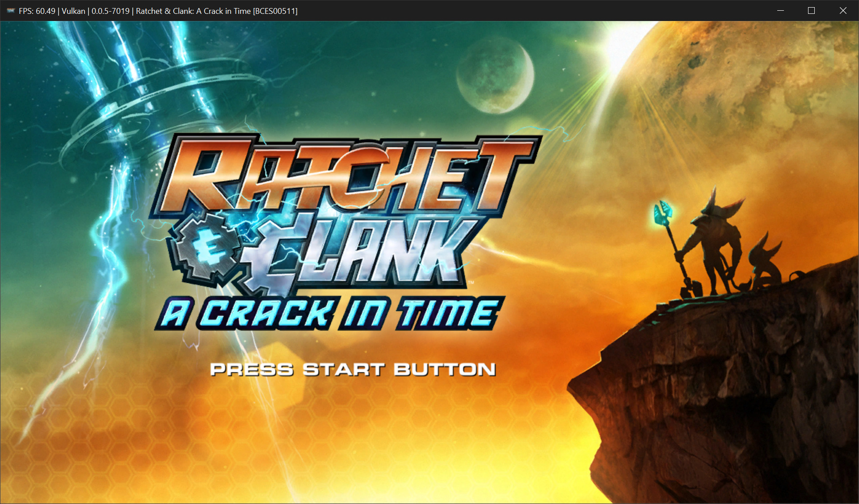Click the window title text showing FPS

tap(158, 11)
